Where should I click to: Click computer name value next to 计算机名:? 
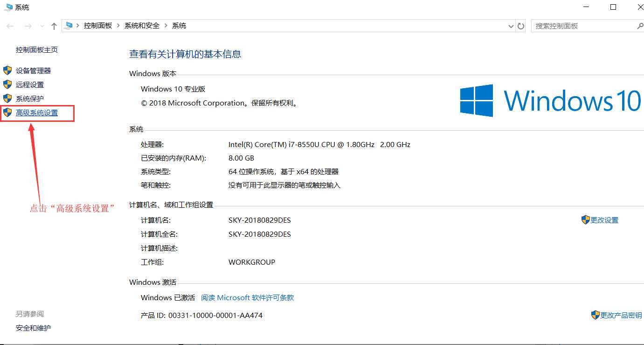(x=260, y=220)
